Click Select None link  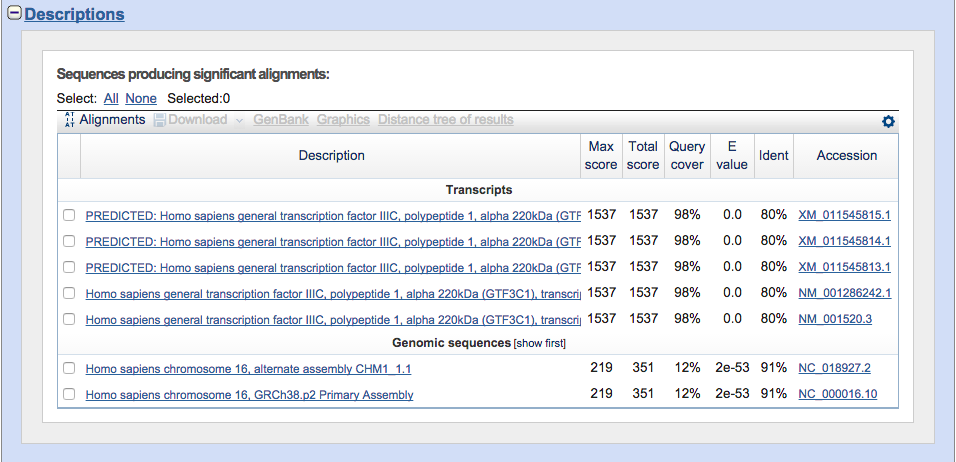click(141, 98)
